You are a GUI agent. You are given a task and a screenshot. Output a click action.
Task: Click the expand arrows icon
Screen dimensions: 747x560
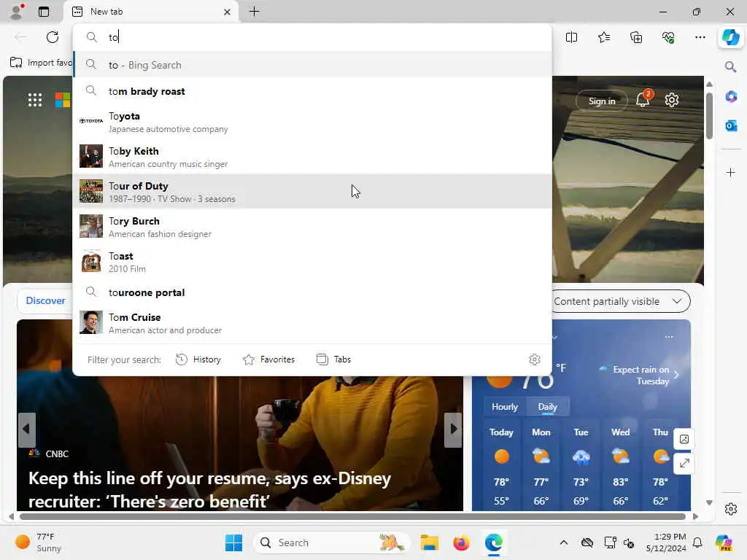pos(684,463)
